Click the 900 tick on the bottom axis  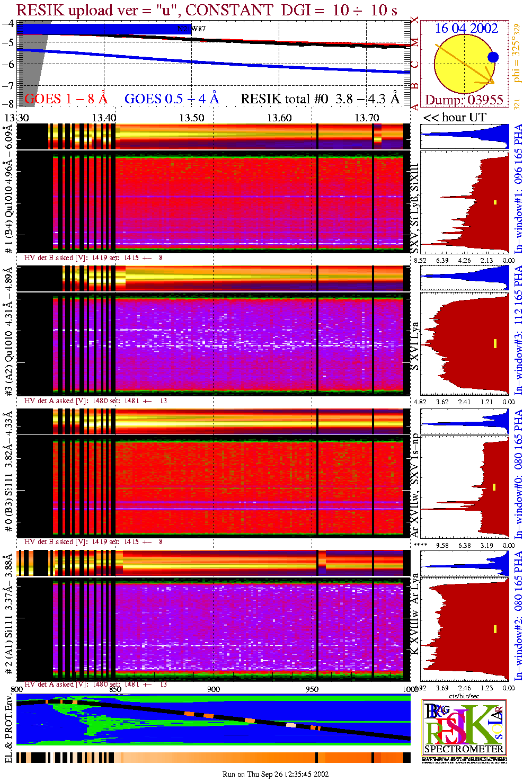click(x=214, y=689)
